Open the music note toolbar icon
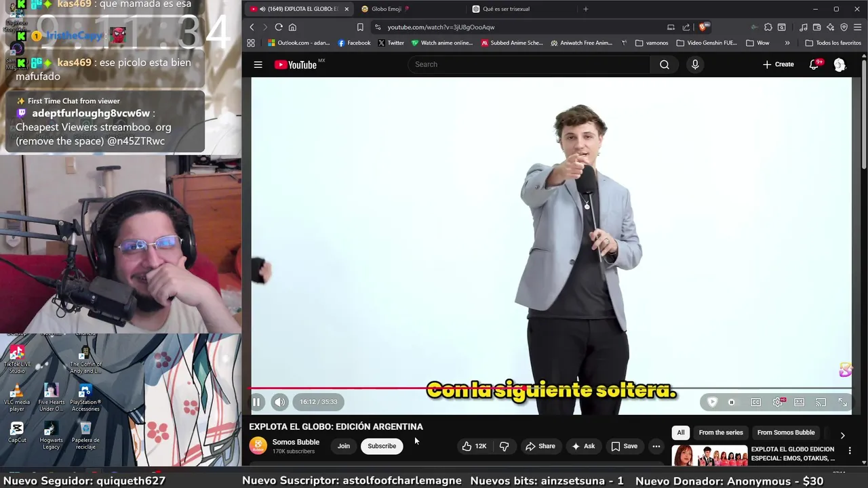This screenshot has width=868, height=488. tap(804, 27)
